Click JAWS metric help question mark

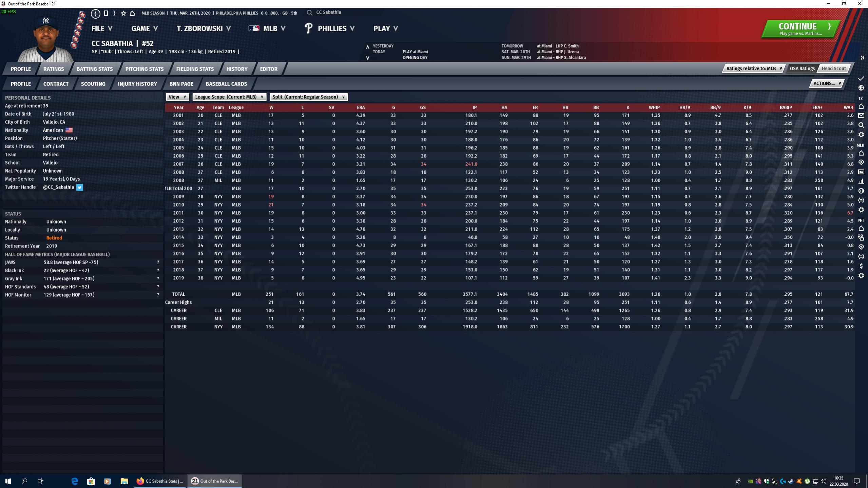pyautogui.click(x=158, y=262)
